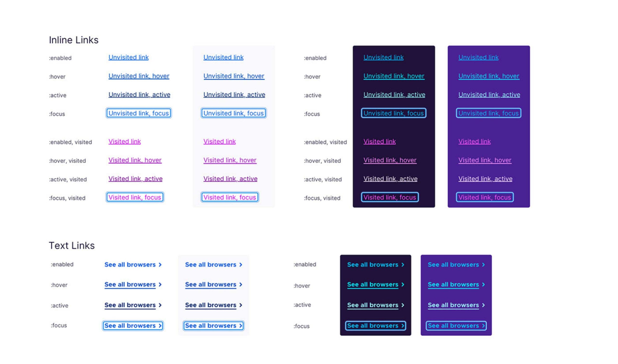Viewport: 618px width, 364px height.
Task: Click Visited link, focus in the light gray panel
Action: [230, 197]
